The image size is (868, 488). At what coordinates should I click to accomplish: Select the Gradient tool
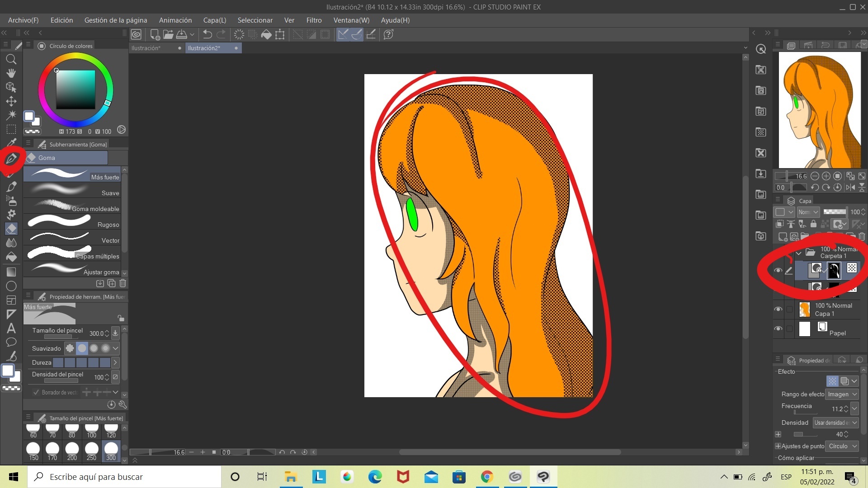[11, 272]
